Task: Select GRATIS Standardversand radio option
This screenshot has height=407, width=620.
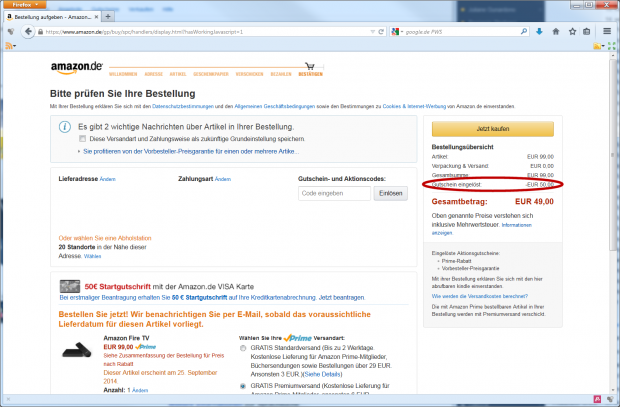Action: [x=243, y=348]
